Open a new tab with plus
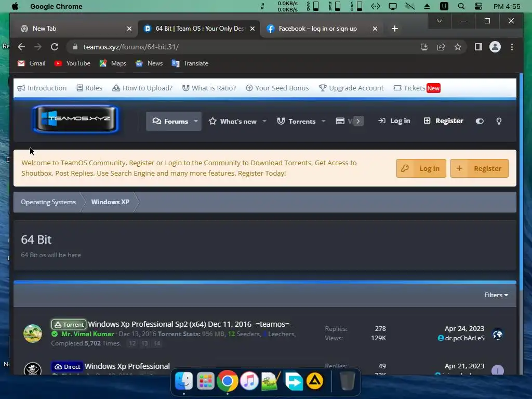 coord(395,29)
